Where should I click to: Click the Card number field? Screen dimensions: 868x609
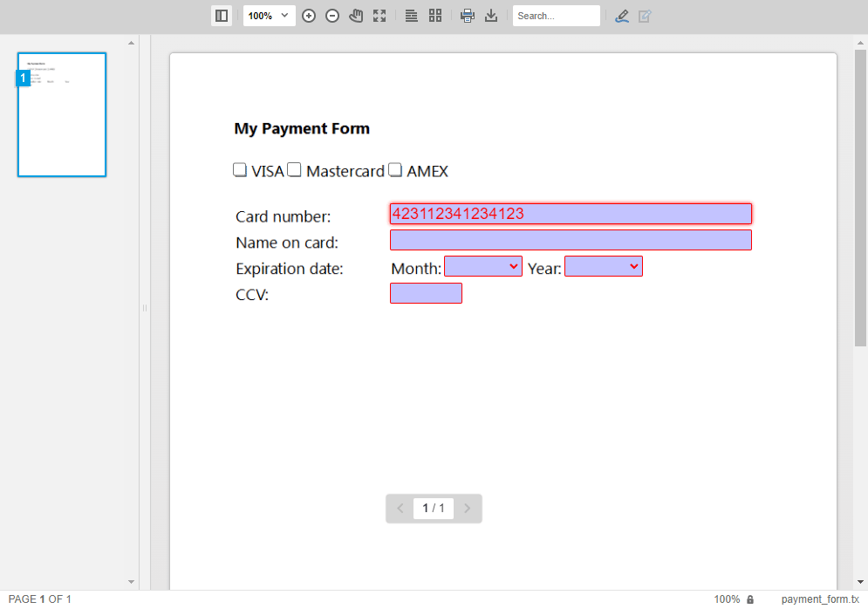(x=571, y=214)
